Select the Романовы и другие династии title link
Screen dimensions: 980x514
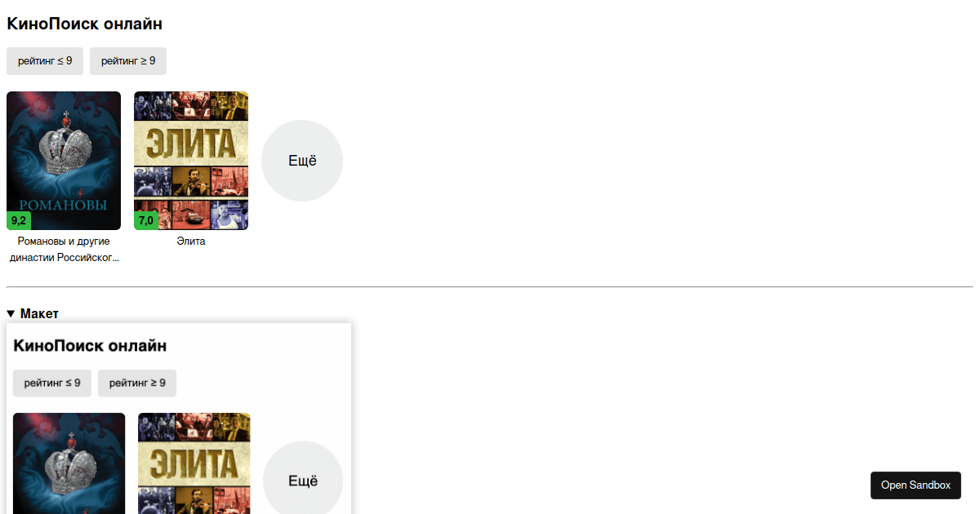coord(64,250)
